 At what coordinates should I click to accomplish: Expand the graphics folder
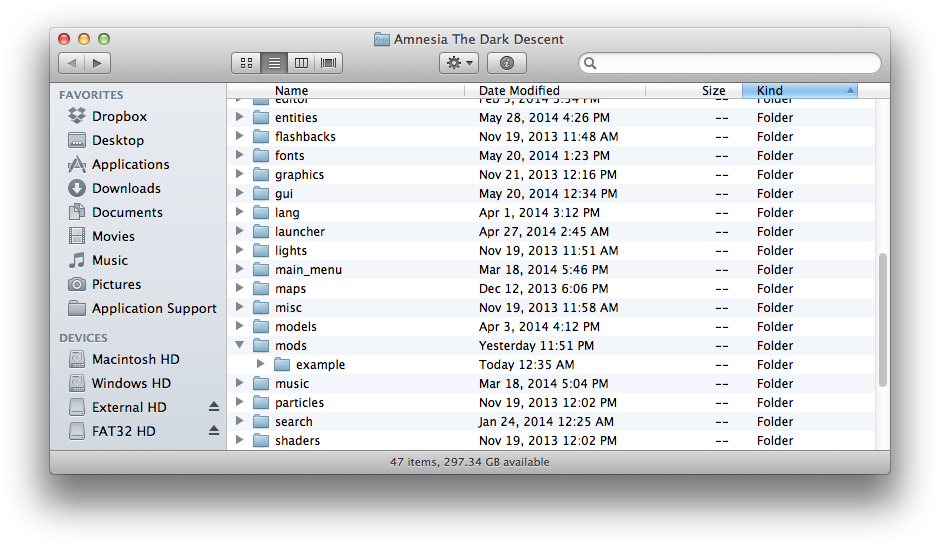coord(239,174)
